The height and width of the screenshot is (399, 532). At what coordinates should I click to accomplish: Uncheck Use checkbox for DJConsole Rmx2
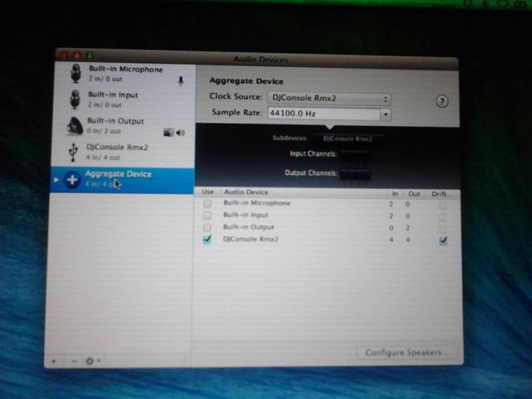[207, 239]
